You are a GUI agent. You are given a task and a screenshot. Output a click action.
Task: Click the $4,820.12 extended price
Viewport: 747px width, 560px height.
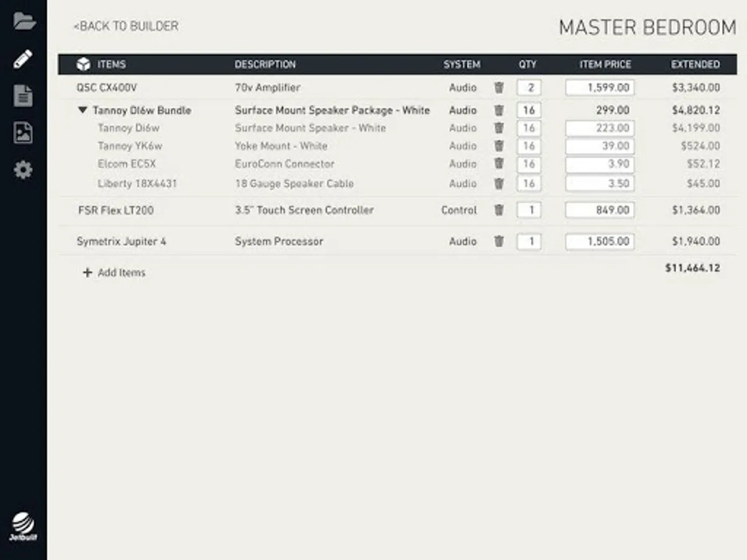tap(696, 110)
